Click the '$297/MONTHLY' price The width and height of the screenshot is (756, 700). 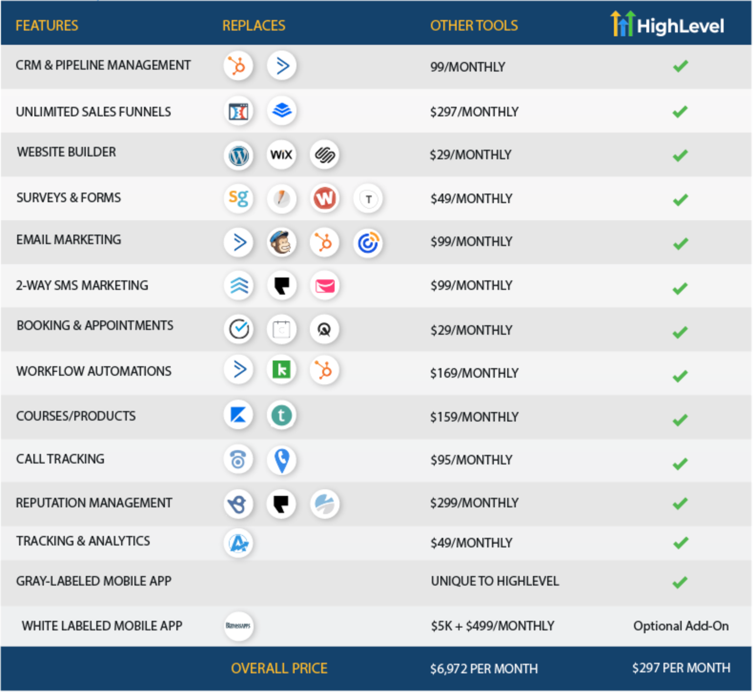[x=474, y=112]
